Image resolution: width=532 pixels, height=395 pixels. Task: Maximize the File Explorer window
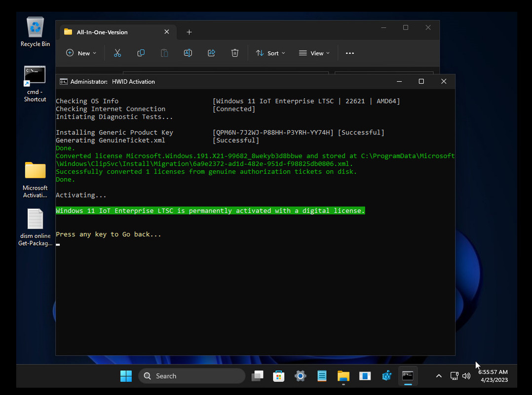[x=406, y=28]
